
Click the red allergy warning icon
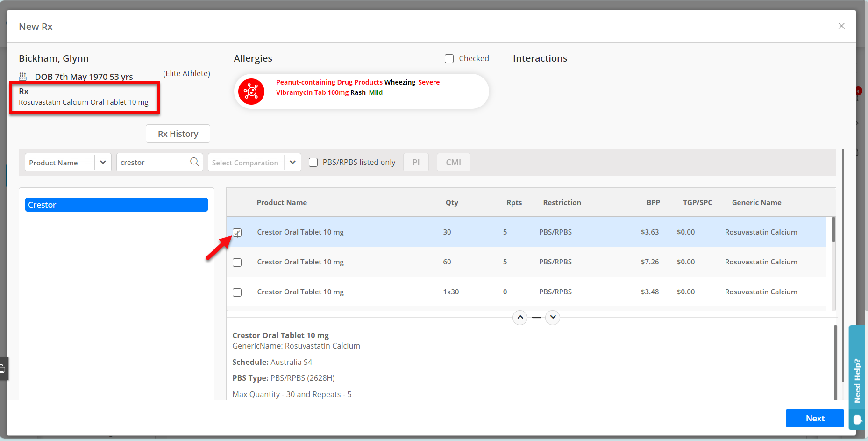[251, 92]
